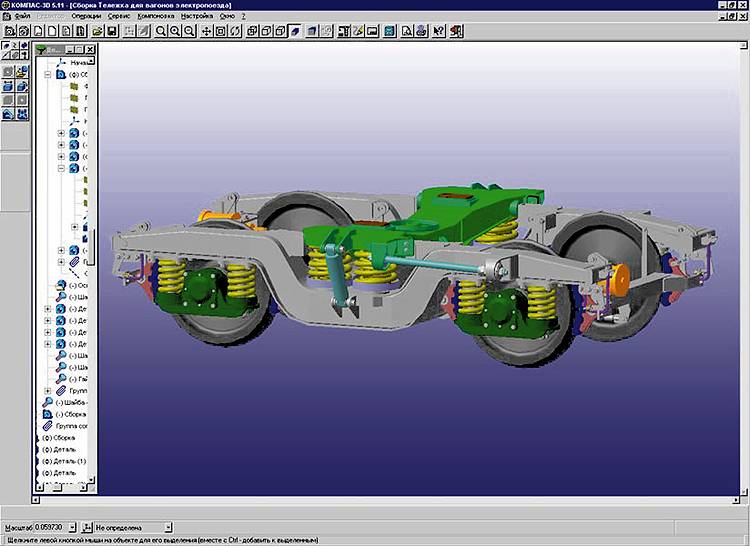Click the open-folder icon in the toolbar
This screenshot has height=546, width=750.
(98, 32)
